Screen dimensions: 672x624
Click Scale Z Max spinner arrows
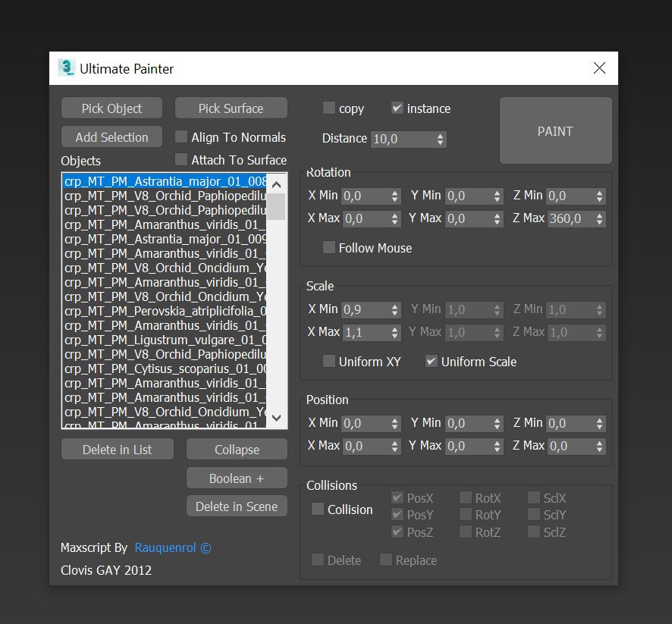[x=600, y=332]
